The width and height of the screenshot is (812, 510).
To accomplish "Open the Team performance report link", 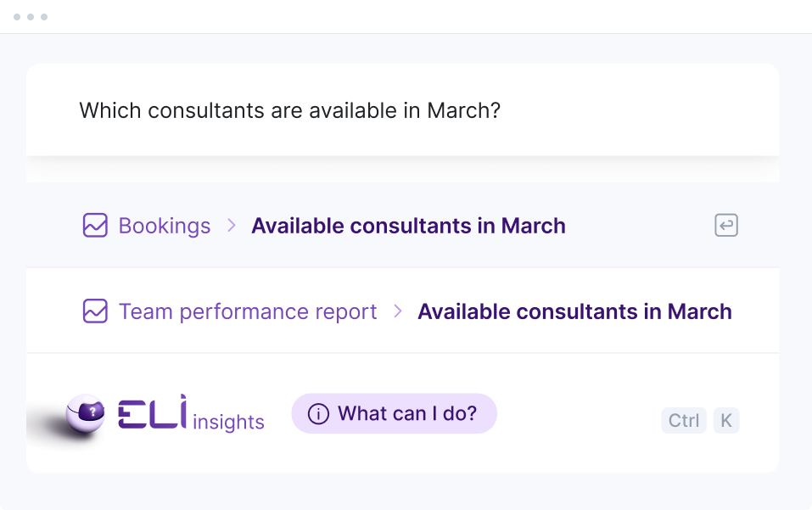I will tap(248, 311).
